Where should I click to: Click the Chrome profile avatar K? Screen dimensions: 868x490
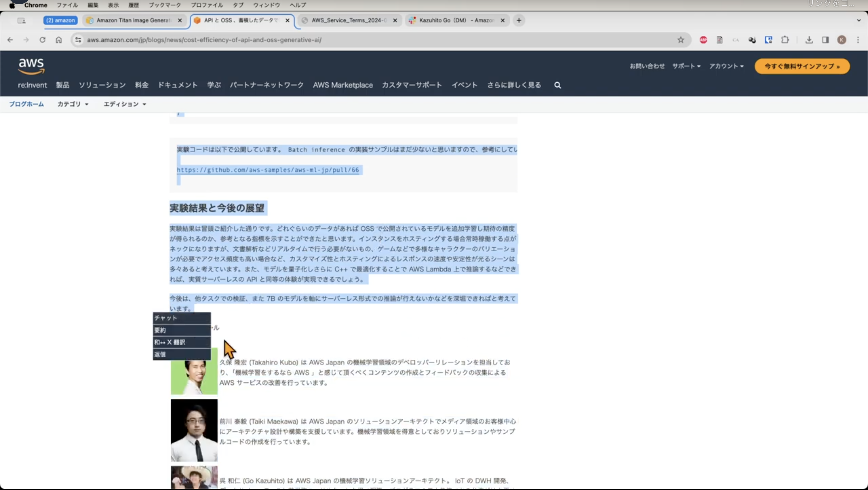841,40
